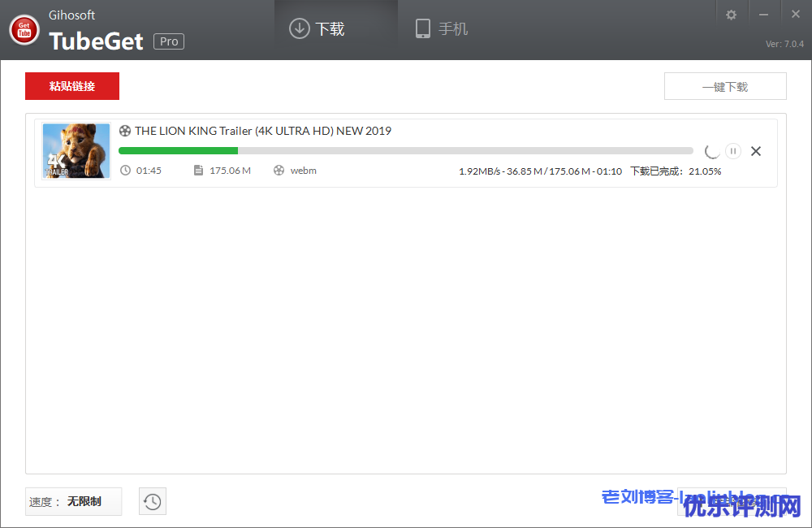Click the 一键下载 button
Image resolution: width=812 pixels, height=528 pixels.
725,86
